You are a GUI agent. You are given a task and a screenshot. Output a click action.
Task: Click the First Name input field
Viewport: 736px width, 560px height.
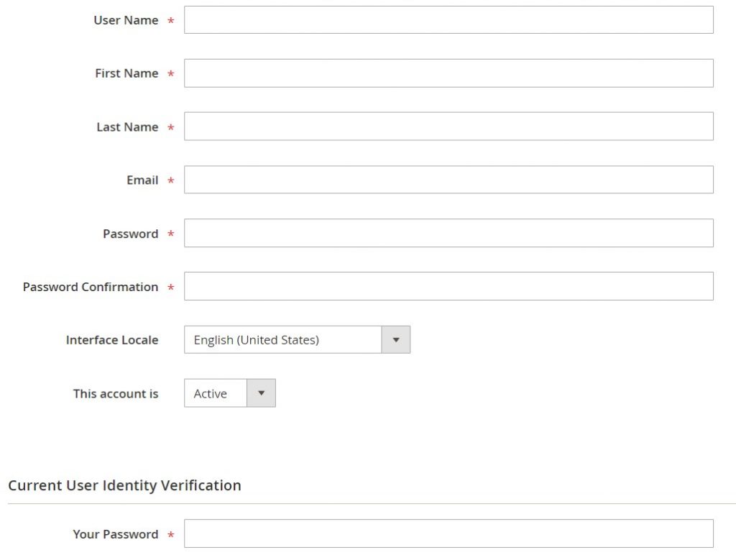pos(448,73)
